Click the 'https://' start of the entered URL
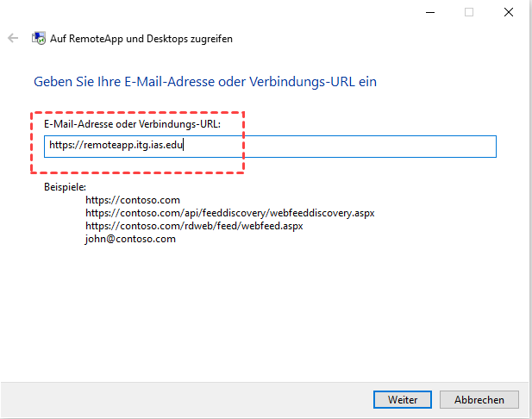Image resolution: width=532 pixels, height=419 pixels. click(x=63, y=147)
